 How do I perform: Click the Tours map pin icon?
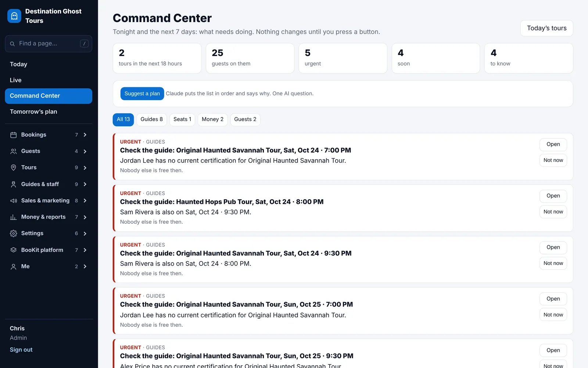coord(14,168)
